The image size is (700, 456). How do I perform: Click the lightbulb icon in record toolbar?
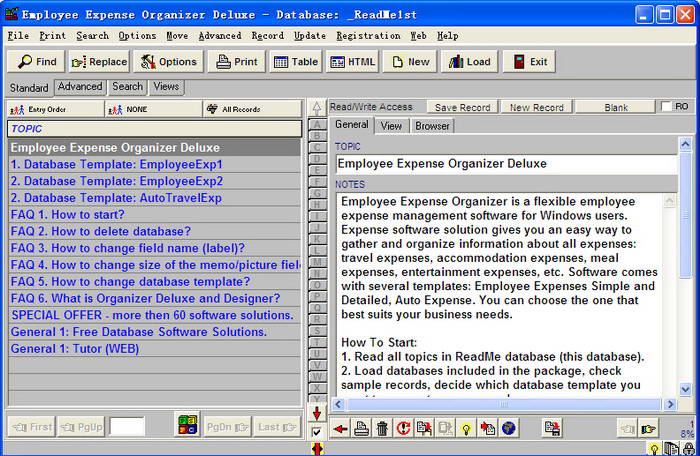coord(466,429)
